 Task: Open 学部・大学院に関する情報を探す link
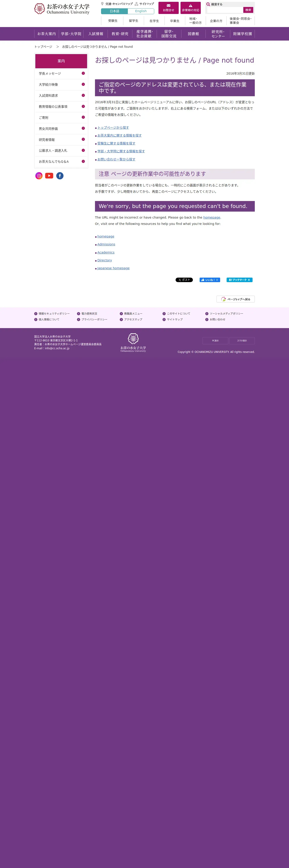tap(121, 151)
